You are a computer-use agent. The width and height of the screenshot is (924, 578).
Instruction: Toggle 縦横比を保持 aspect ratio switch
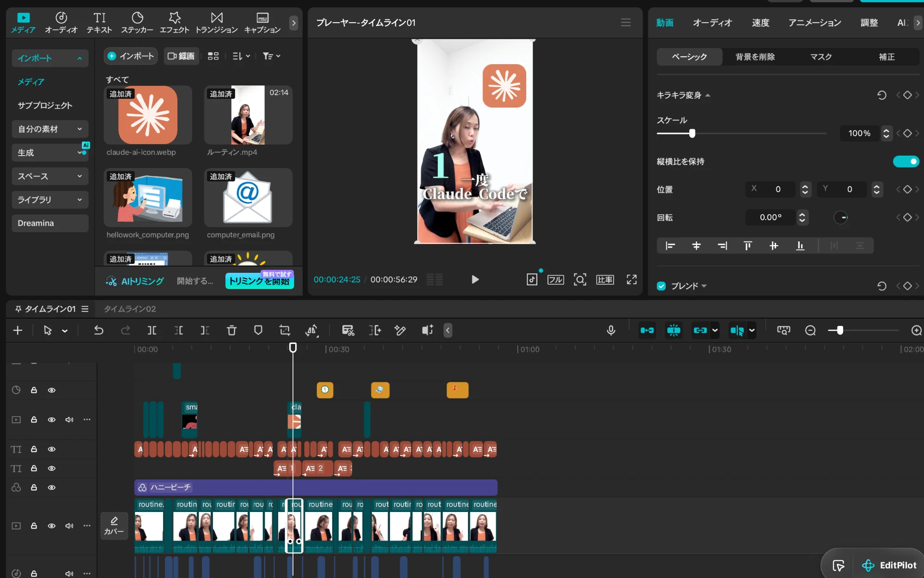(906, 161)
